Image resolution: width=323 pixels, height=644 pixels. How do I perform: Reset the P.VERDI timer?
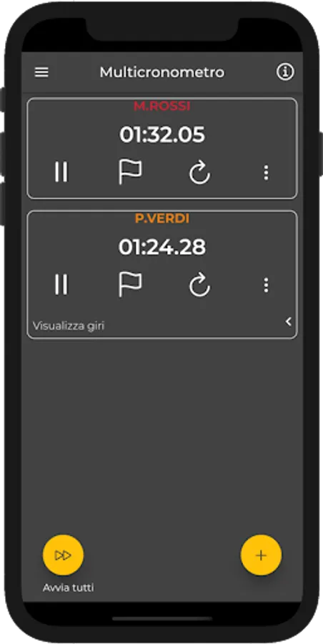tap(199, 285)
